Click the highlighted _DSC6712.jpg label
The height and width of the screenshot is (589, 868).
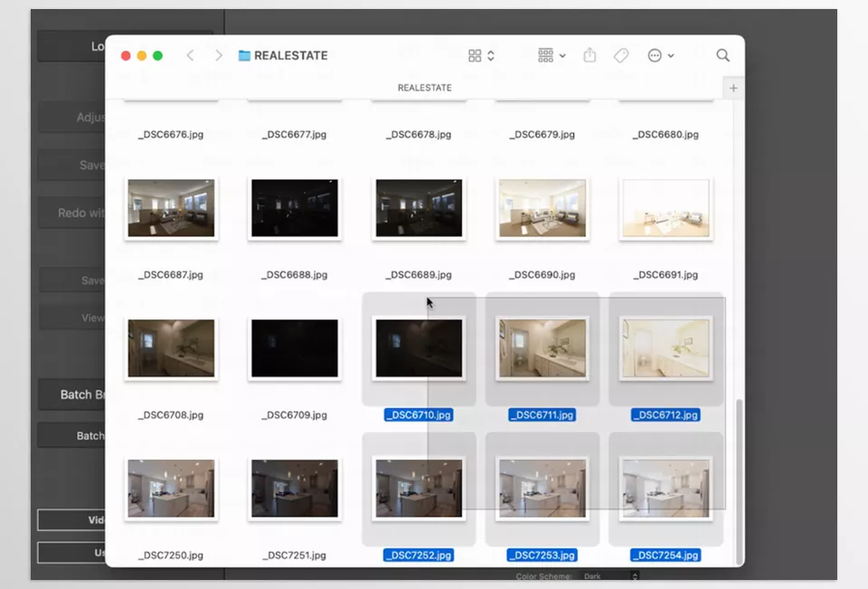(x=665, y=415)
